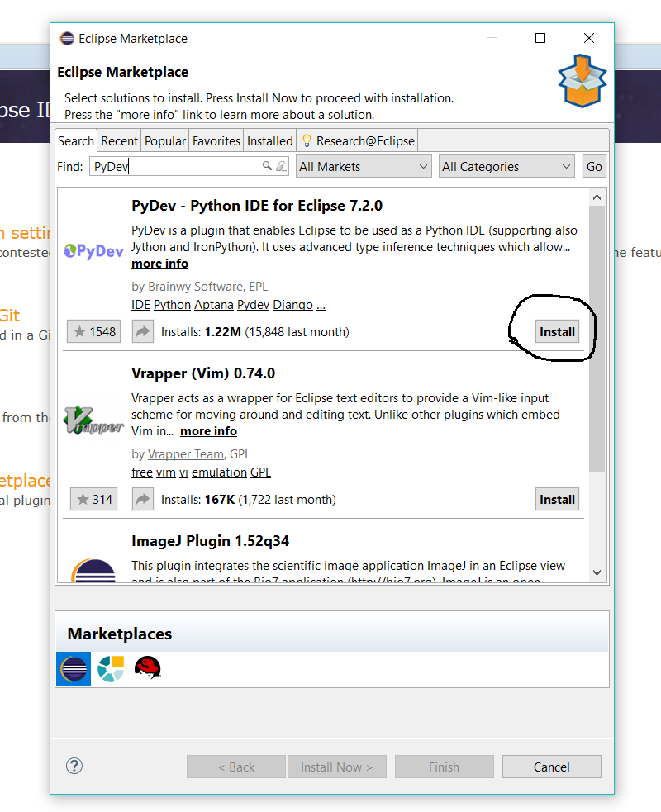
Task: Click the Go button
Action: click(x=594, y=166)
